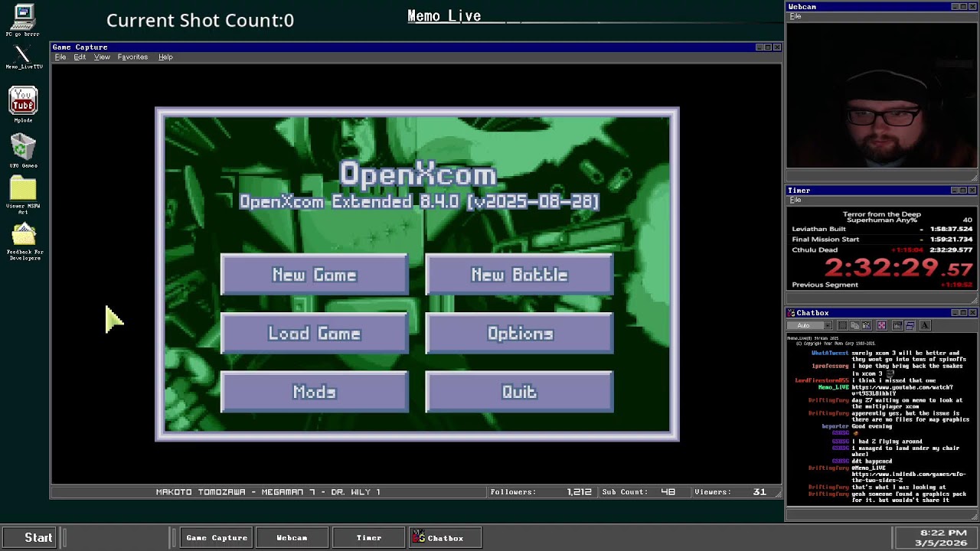Viewport: 980px width, 551px height.
Task: Click the "Current Shot Count:0" text
Action: [x=200, y=21]
